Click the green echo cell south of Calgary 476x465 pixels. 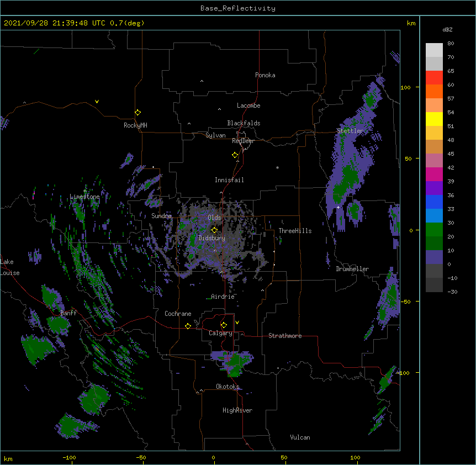point(233,363)
